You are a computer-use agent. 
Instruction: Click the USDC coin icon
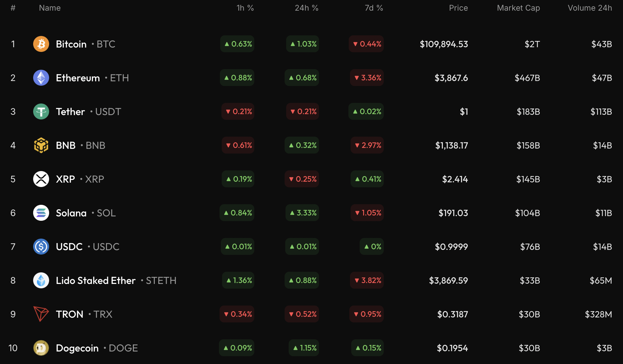[41, 247]
